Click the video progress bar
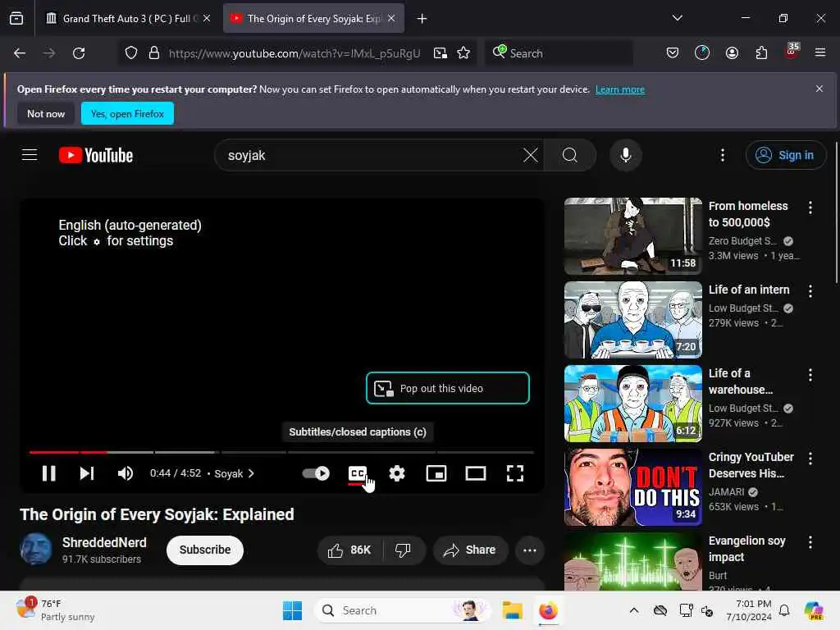Viewport: 840px width, 630px height. [282, 453]
